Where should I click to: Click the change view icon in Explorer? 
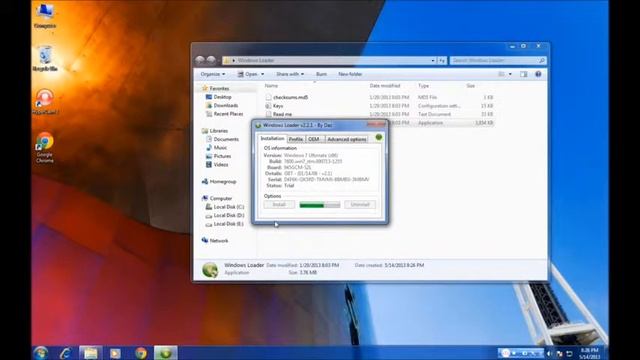(x=502, y=74)
